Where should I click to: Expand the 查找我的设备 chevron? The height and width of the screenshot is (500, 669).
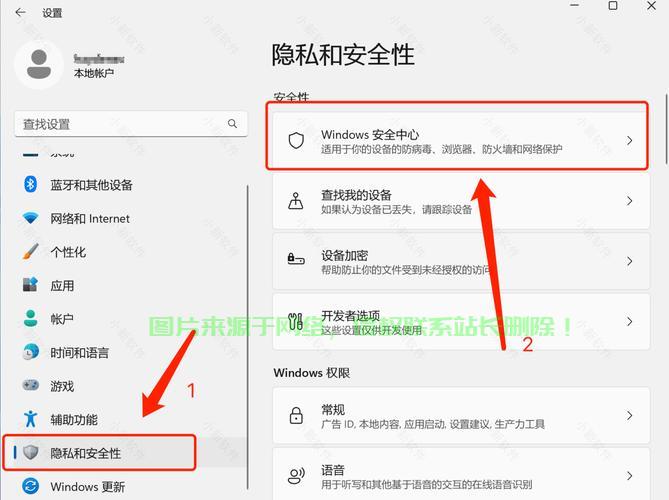point(629,201)
